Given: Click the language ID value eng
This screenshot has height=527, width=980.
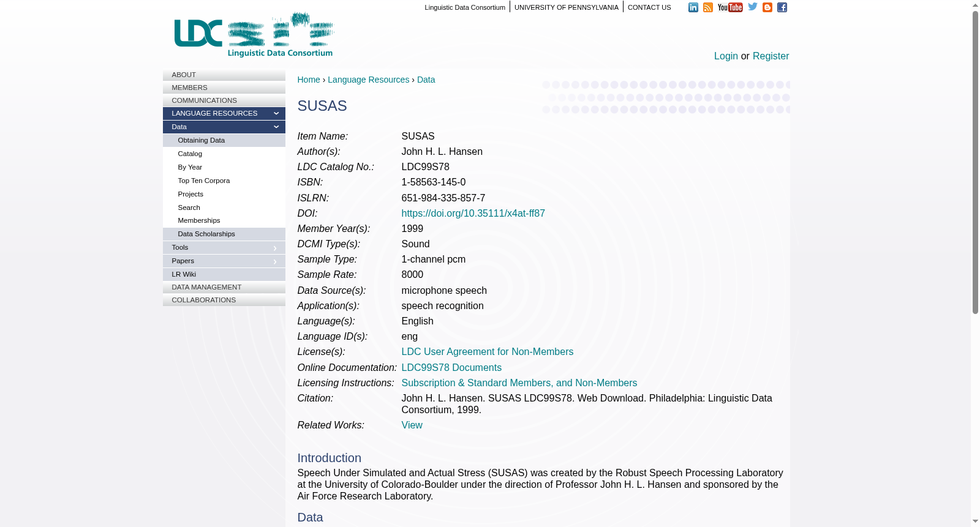Looking at the screenshot, I should [x=409, y=337].
